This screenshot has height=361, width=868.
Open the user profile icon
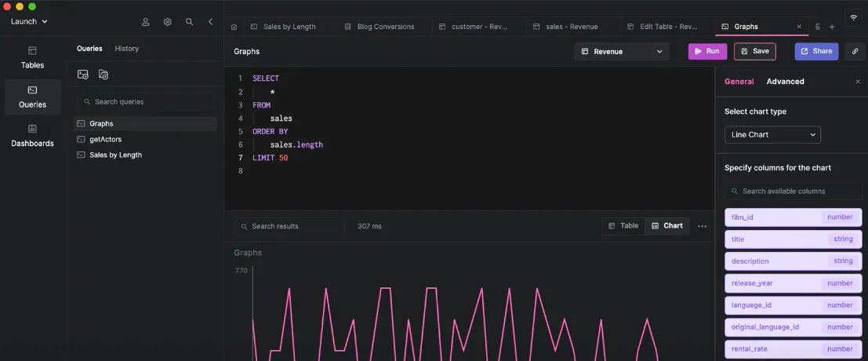coord(146,22)
